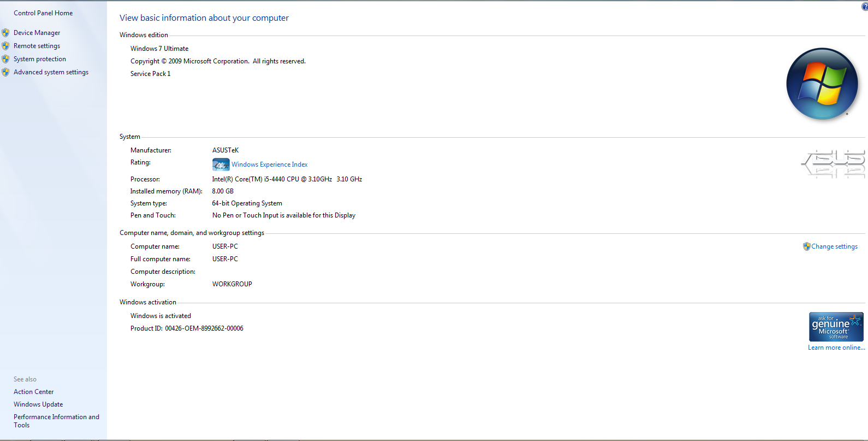Viewport: 868px width, 441px height.
Task: Click Change settings for computer name
Action: coord(834,246)
